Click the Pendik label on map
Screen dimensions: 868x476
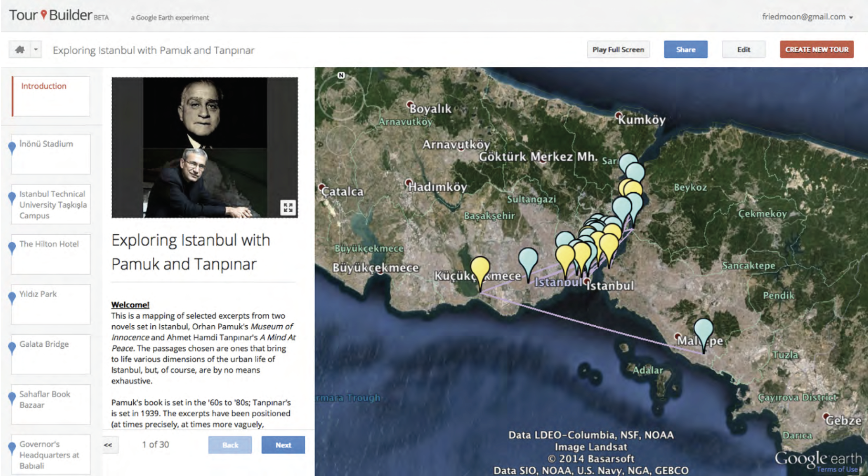(x=778, y=296)
